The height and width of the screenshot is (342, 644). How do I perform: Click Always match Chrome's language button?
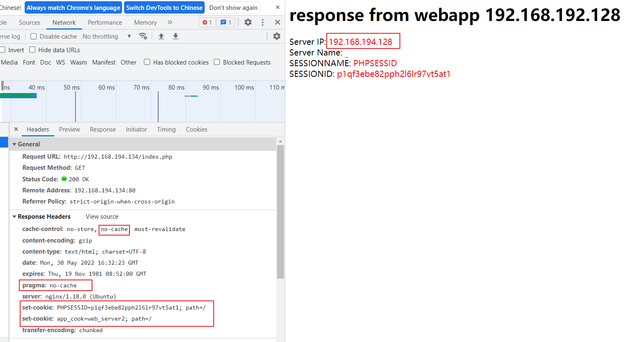(74, 7)
